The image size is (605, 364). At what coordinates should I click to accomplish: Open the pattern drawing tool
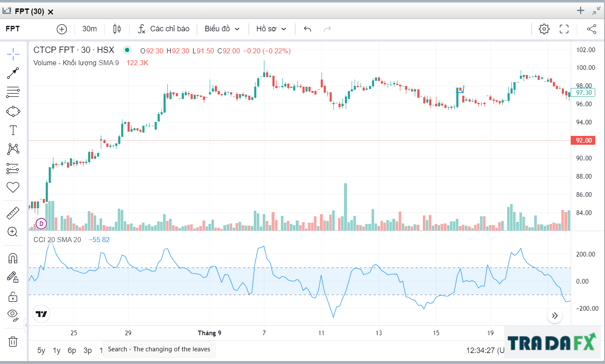pos(13,149)
